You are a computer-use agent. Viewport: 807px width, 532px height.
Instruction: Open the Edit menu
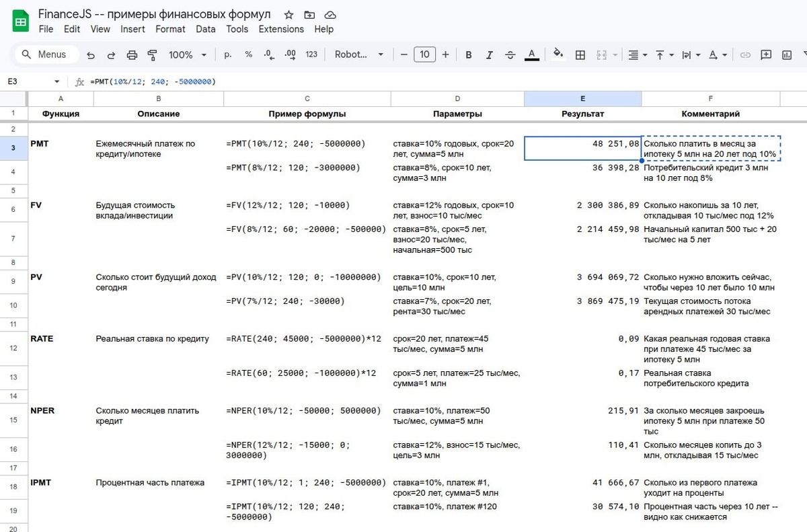[72, 29]
